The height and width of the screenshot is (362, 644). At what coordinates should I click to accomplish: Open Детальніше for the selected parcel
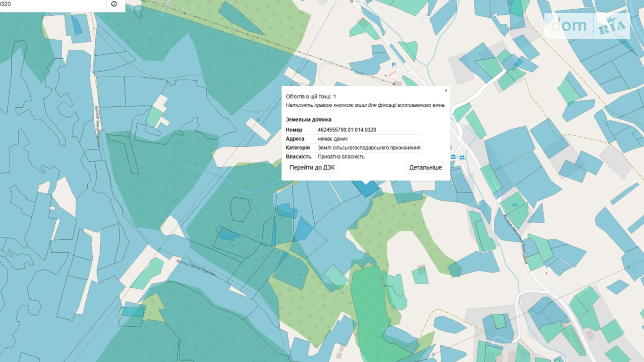point(425,167)
